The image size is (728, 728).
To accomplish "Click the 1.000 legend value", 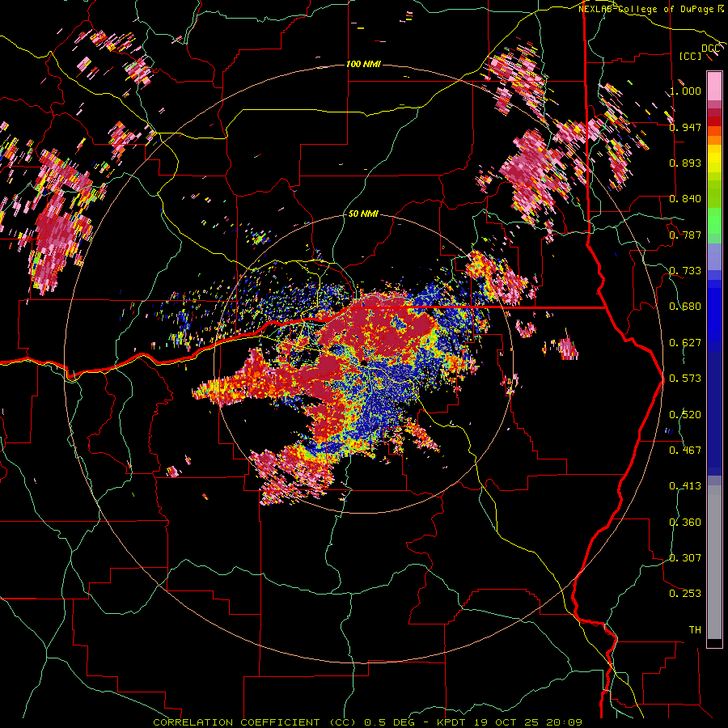I will click(685, 91).
